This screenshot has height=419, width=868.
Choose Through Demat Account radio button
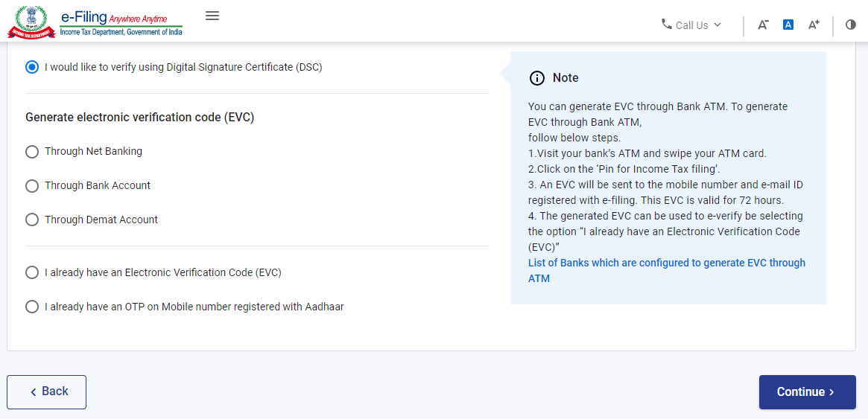click(x=32, y=220)
